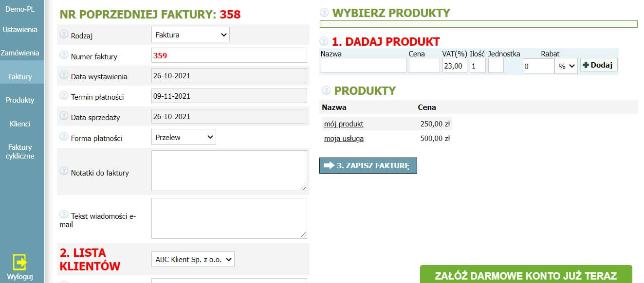Viewport: 644px width, 283px height.
Task: Click help icon next to Termin płatności
Action: (x=63, y=95)
